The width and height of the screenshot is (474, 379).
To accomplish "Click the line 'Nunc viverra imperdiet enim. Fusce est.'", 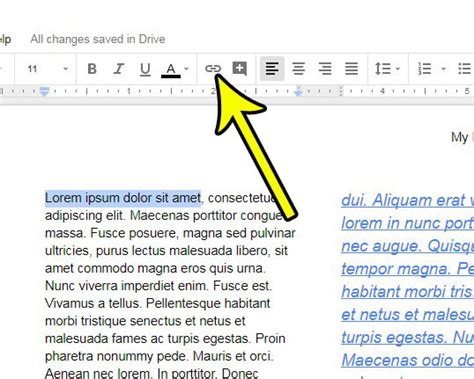I will (x=158, y=286).
